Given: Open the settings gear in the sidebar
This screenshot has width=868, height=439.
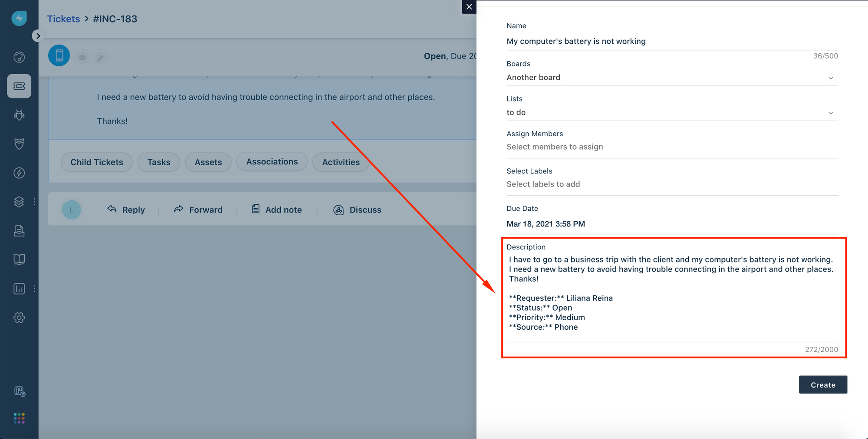Looking at the screenshot, I should pos(19,318).
